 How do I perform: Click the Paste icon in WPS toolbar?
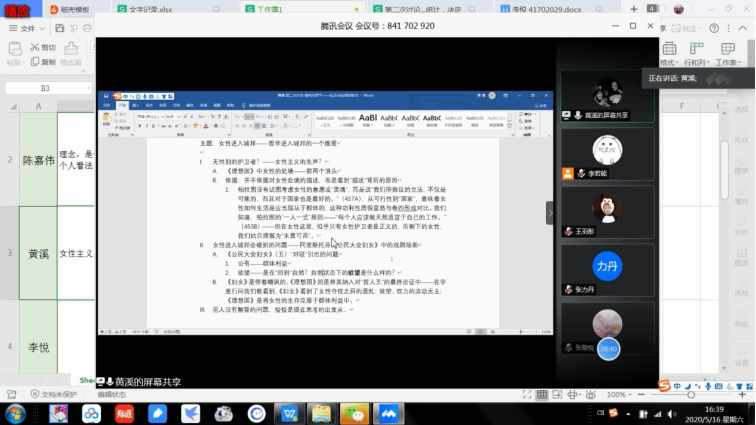tap(13, 56)
